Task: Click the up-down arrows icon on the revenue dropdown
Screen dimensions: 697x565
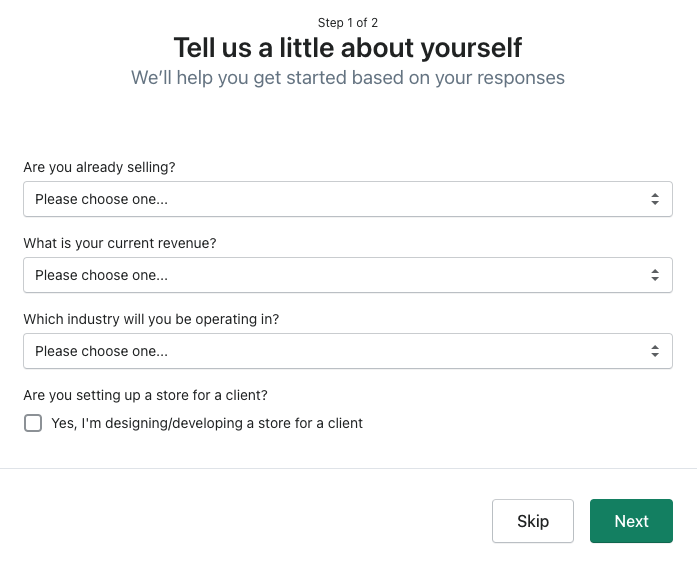Action: tap(655, 275)
